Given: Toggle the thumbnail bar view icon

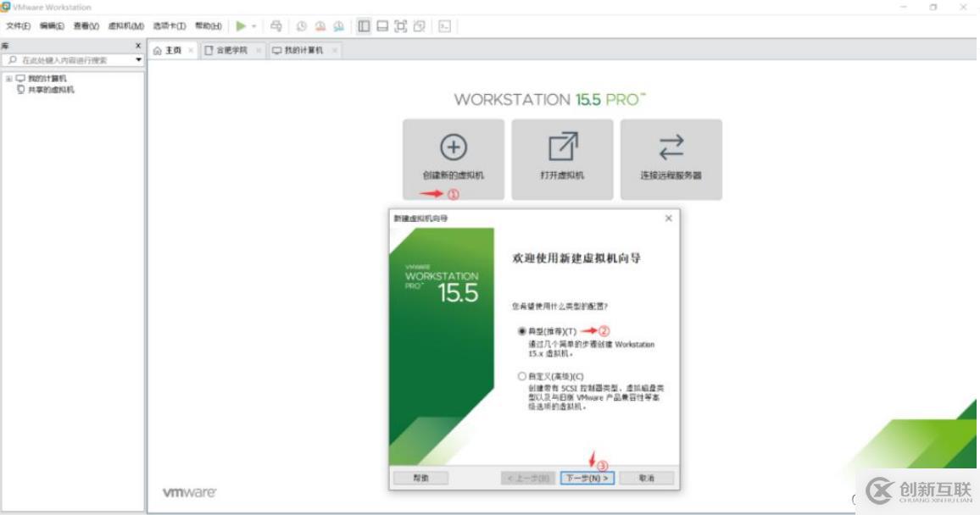Looking at the screenshot, I should coord(382,26).
